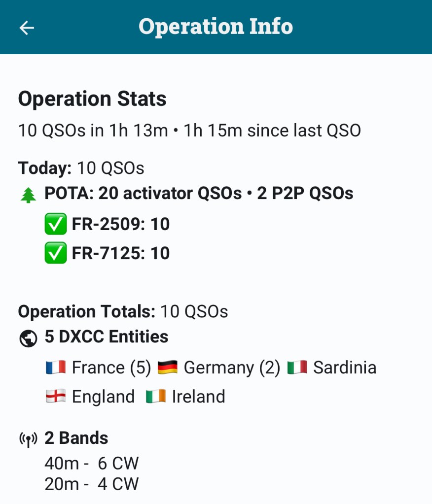The height and width of the screenshot is (504, 432).
Task: Click the Operation Stats heading
Action: [92, 99]
